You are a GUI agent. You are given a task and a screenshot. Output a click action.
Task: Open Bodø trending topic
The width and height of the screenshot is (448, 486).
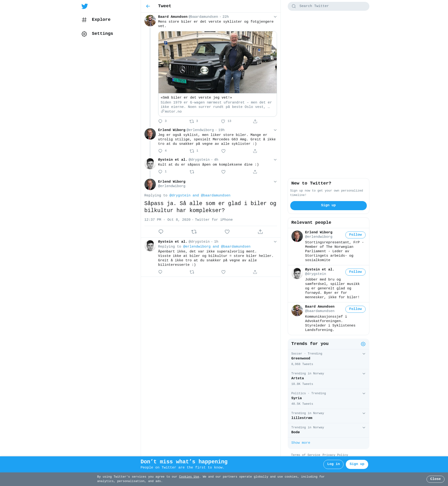[x=328, y=430]
